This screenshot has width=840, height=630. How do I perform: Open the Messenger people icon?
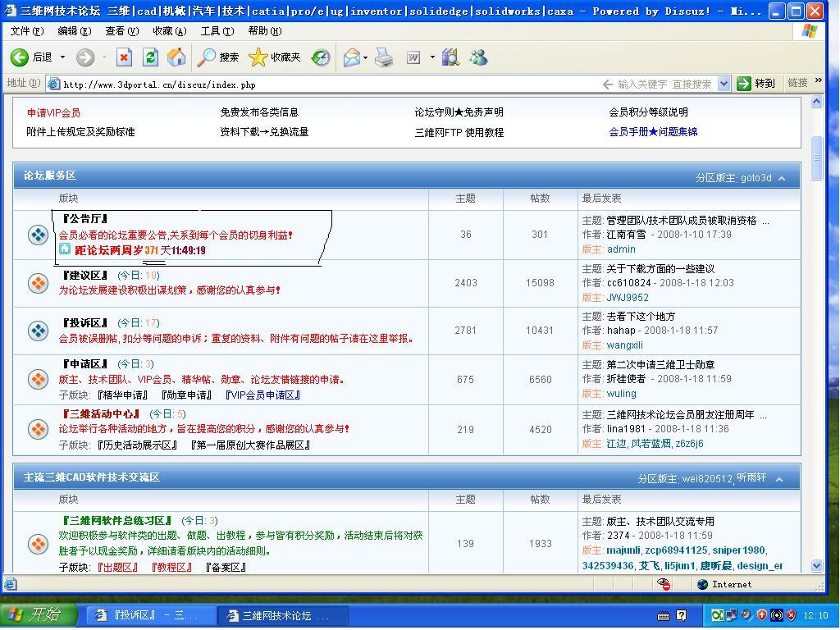tap(478, 57)
